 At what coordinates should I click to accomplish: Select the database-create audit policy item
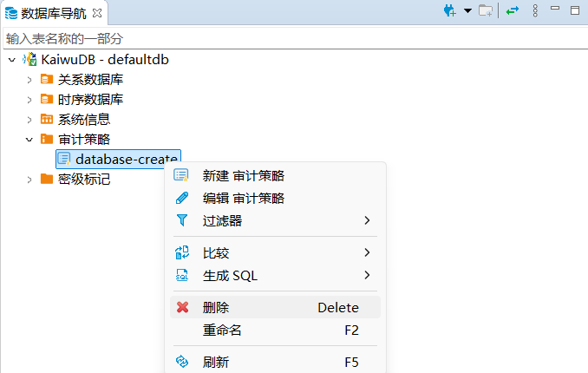(126, 159)
